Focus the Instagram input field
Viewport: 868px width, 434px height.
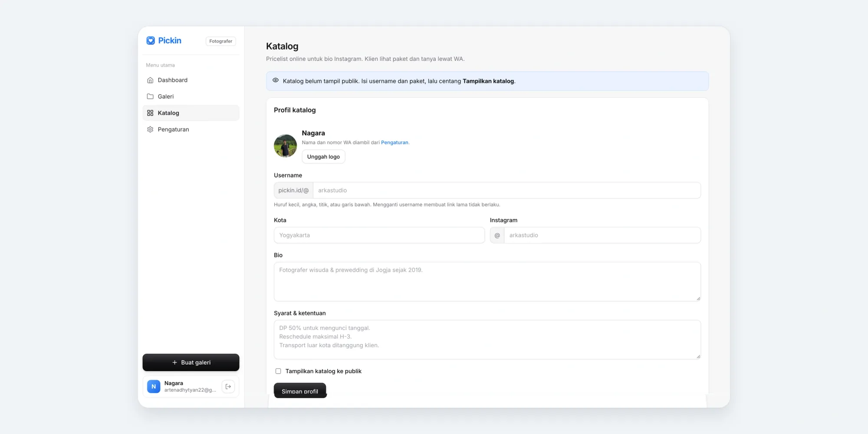[602, 235]
